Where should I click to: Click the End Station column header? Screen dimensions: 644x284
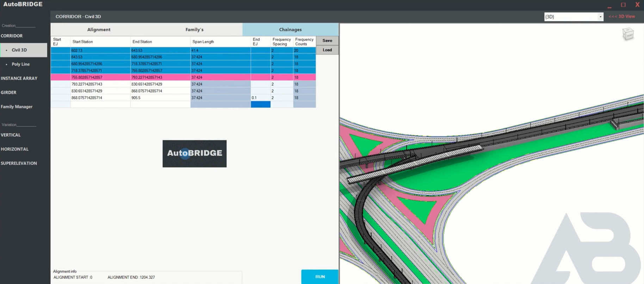tap(160, 42)
